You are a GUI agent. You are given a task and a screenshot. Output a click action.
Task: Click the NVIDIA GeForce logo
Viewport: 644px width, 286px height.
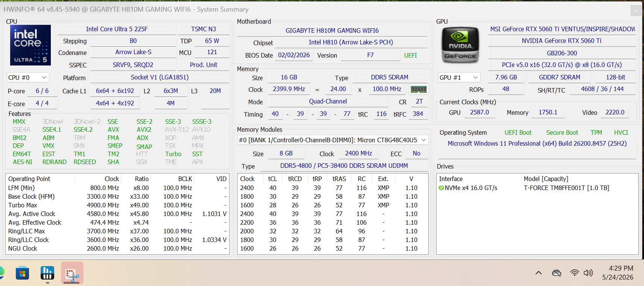[460, 45]
